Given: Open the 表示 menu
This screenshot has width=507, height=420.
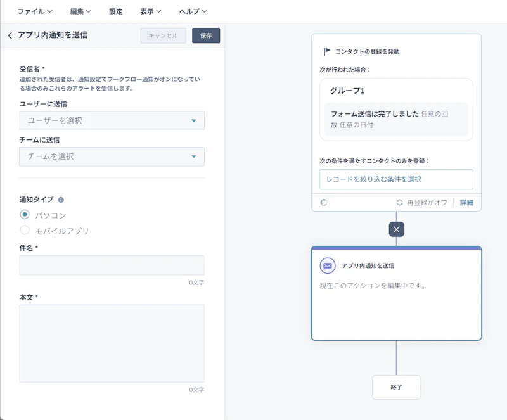Looking at the screenshot, I should (x=150, y=11).
